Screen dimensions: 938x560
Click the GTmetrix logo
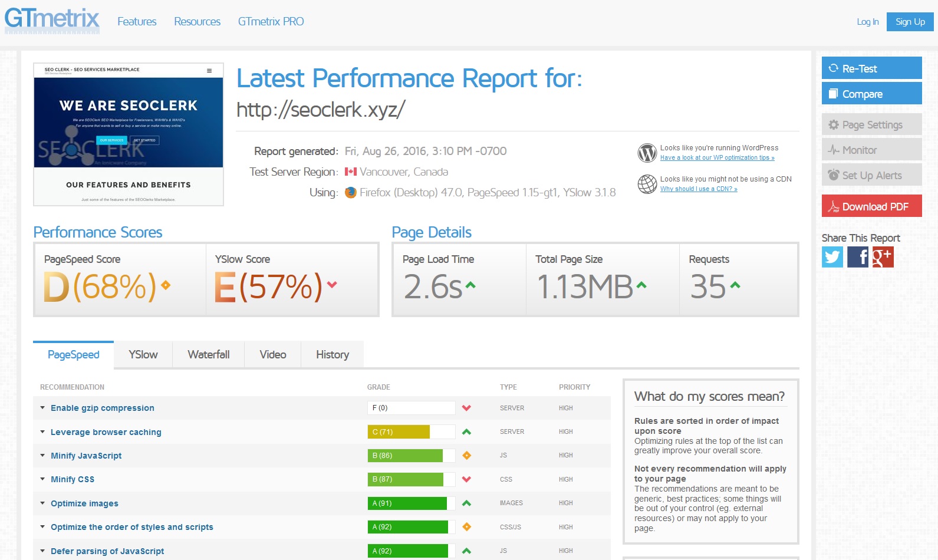[x=52, y=19]
